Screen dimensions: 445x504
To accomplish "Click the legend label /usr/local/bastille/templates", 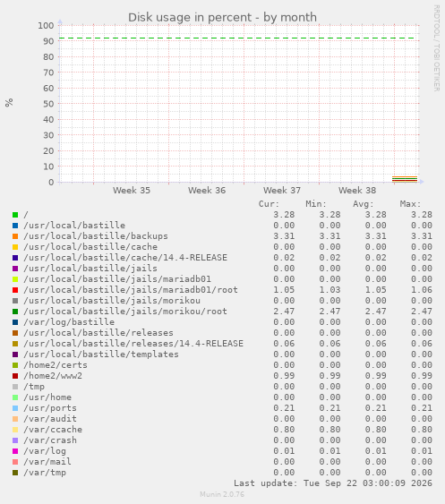I will click(x=101, y=355).
